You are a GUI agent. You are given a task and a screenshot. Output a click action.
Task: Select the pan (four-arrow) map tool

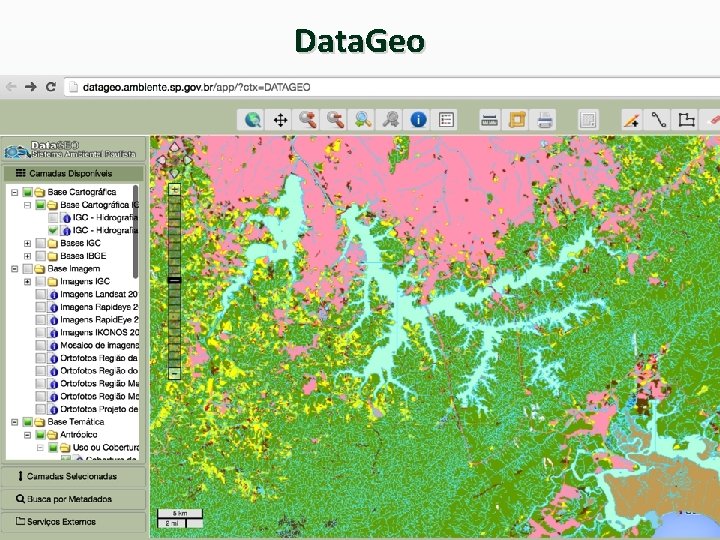(280, 120)
